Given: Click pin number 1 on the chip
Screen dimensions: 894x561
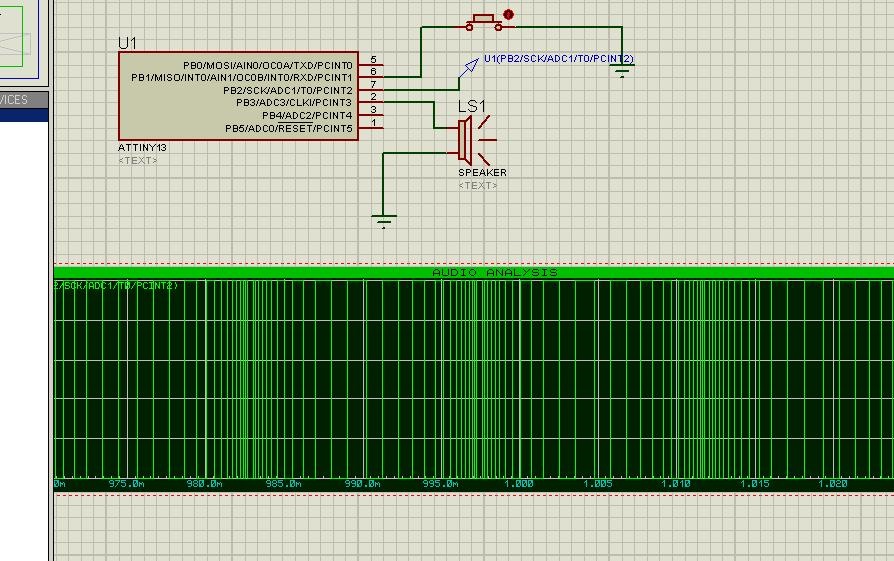Looking at the screenshot, I should click(373, 123).
